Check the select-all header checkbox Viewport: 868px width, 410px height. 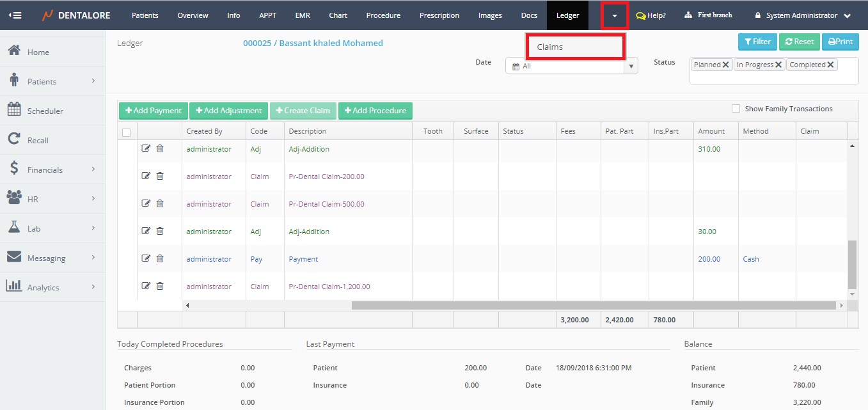(127, 132)
